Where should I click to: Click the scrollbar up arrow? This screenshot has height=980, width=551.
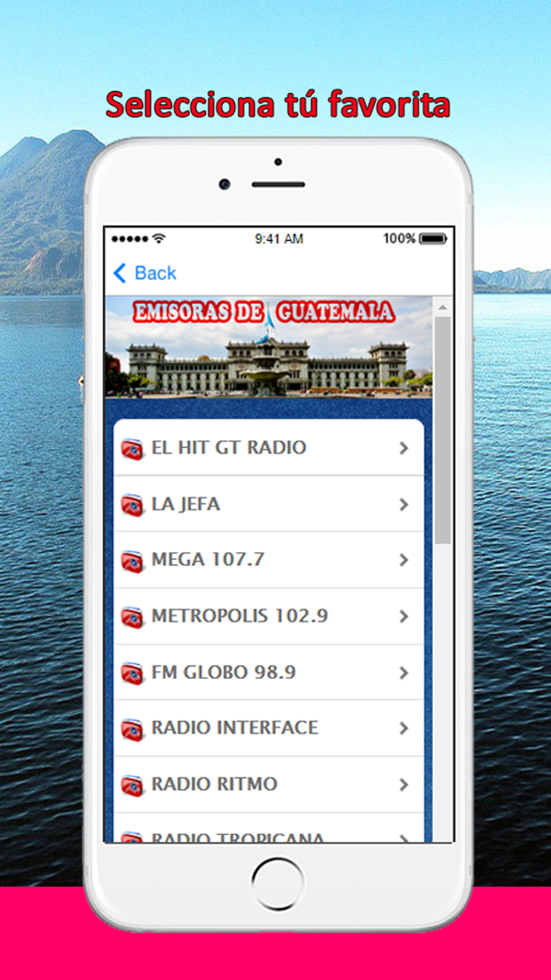click(442, 307)
